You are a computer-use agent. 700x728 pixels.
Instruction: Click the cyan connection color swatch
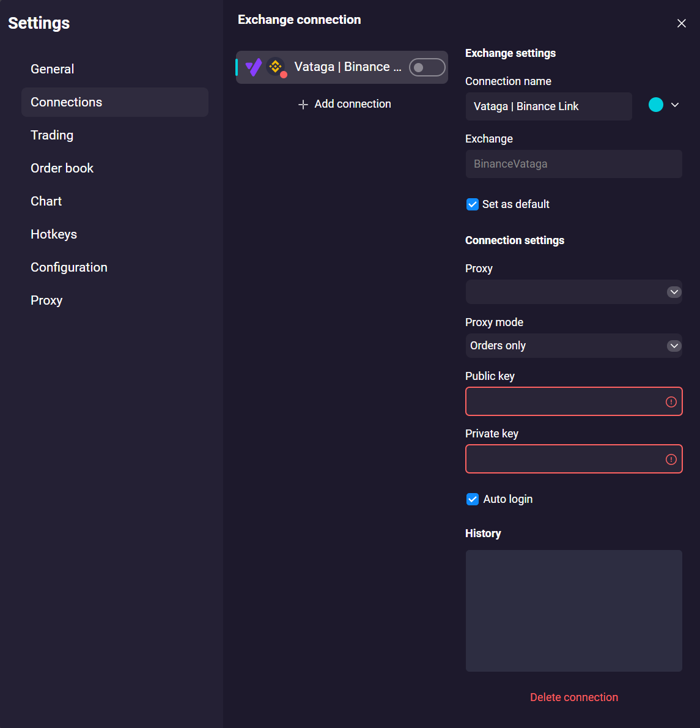(x=655, y=105)
